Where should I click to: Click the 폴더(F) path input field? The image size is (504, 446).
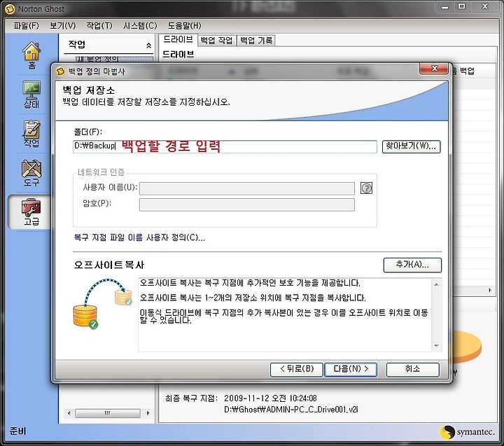tap(225, 146)
